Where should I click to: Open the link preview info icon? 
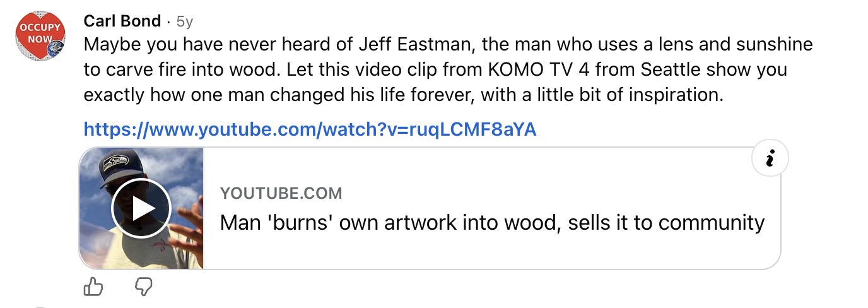pos(769,160)
